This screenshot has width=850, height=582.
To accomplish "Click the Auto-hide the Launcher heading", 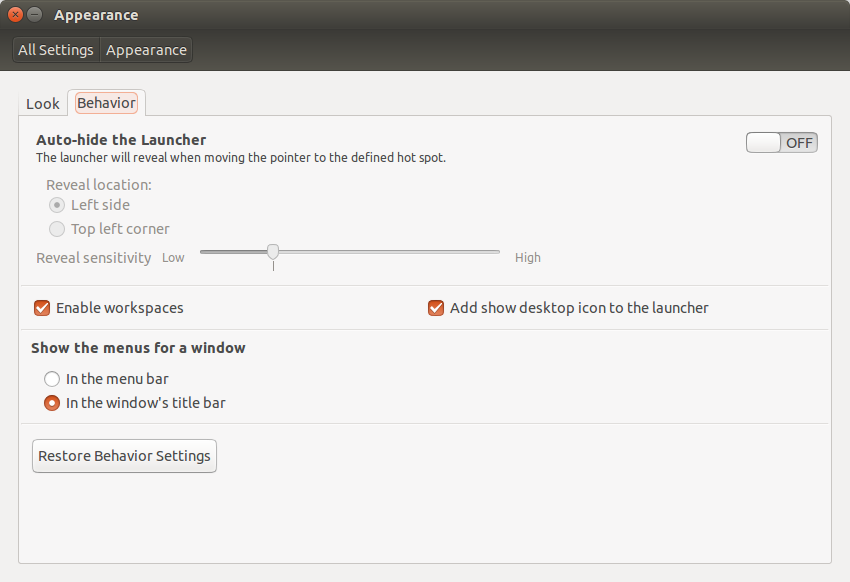I will [121, 140].
